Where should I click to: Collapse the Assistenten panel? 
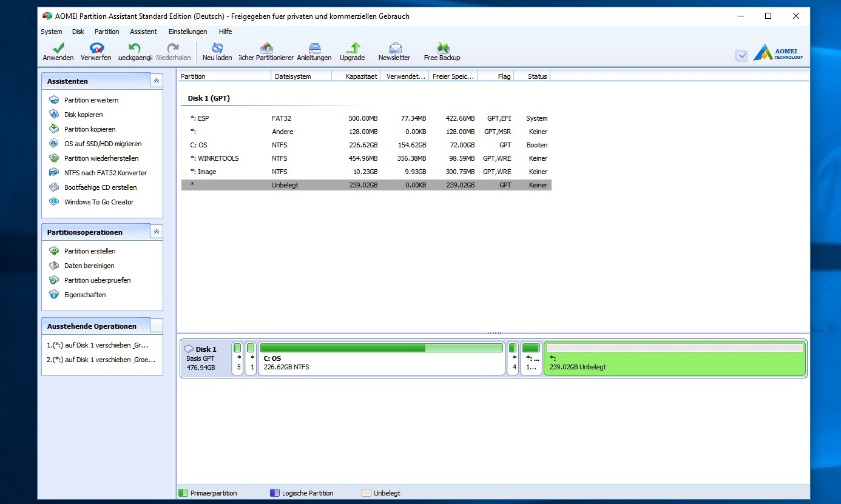[157, 81]
